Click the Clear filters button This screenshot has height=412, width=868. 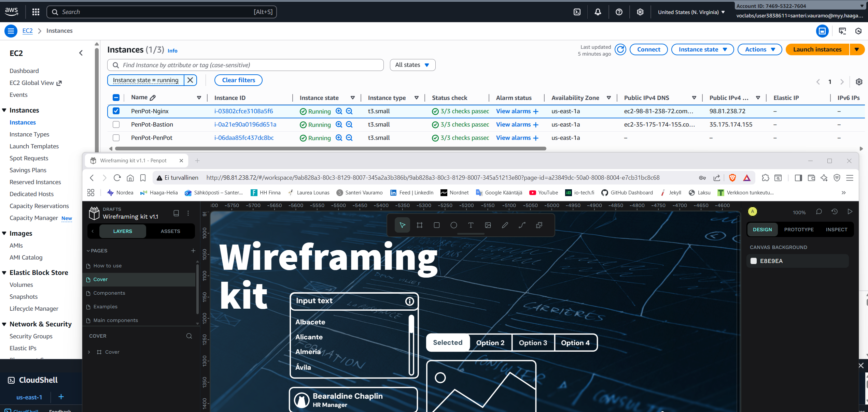238,80
